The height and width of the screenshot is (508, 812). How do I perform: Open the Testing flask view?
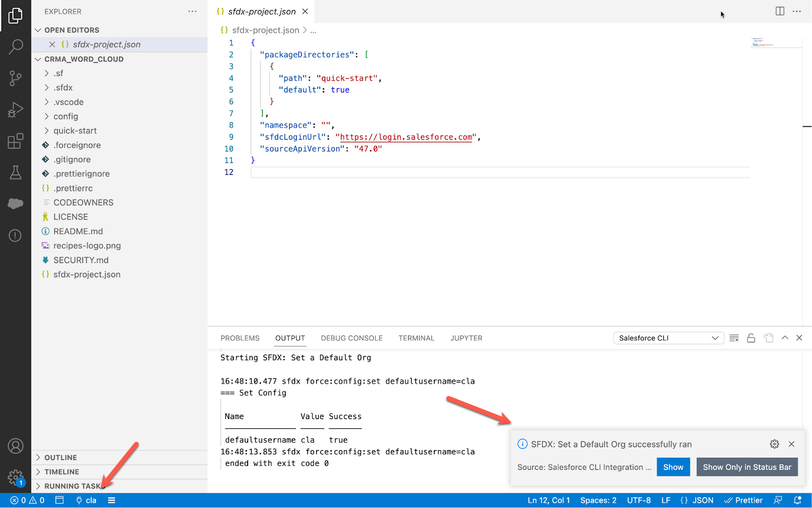coord(15,172)
